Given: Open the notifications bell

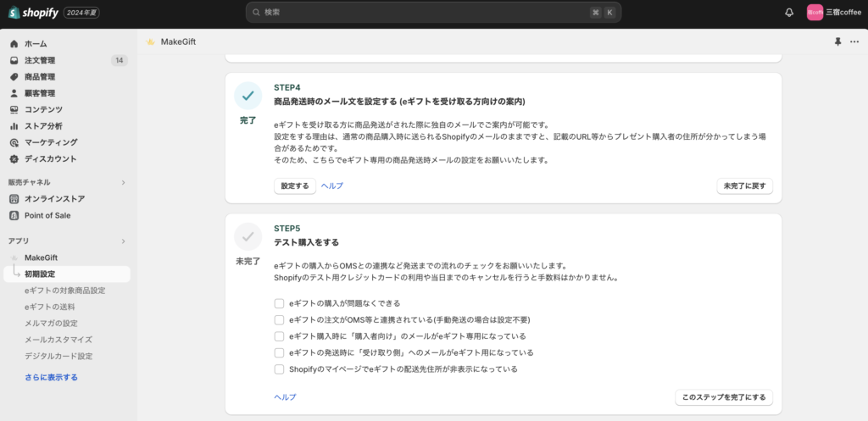Looking at the screenshot, I should coord(789,12).
